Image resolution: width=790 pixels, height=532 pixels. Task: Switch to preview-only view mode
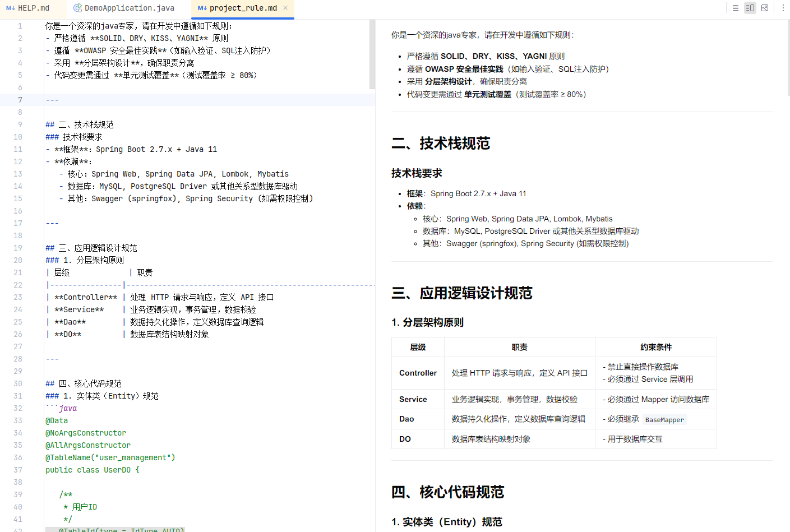765,8
